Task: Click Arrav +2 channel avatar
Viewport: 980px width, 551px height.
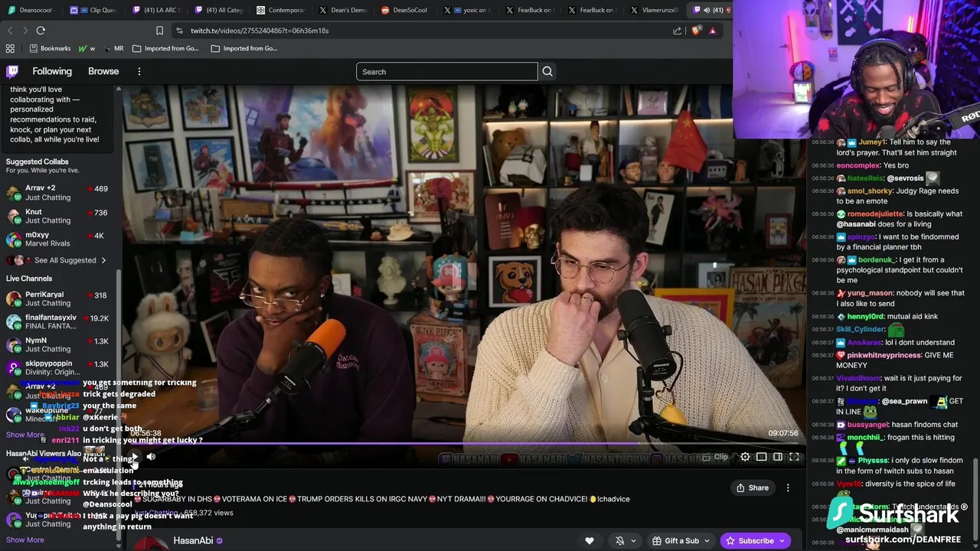Action: [x=13, y=193]
